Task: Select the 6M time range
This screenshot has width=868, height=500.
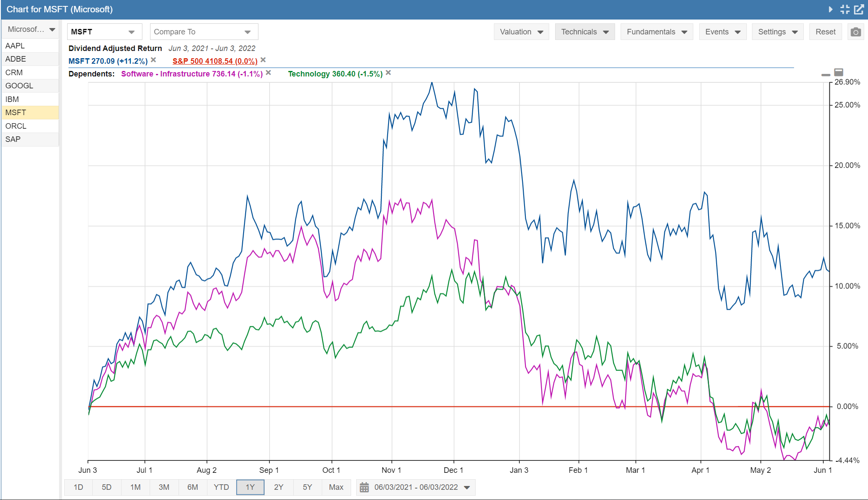Action: (x=193, y=487)
